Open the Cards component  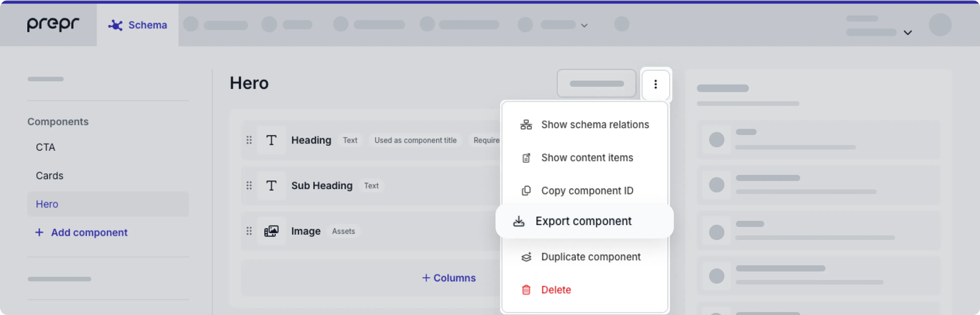point(50,176)
